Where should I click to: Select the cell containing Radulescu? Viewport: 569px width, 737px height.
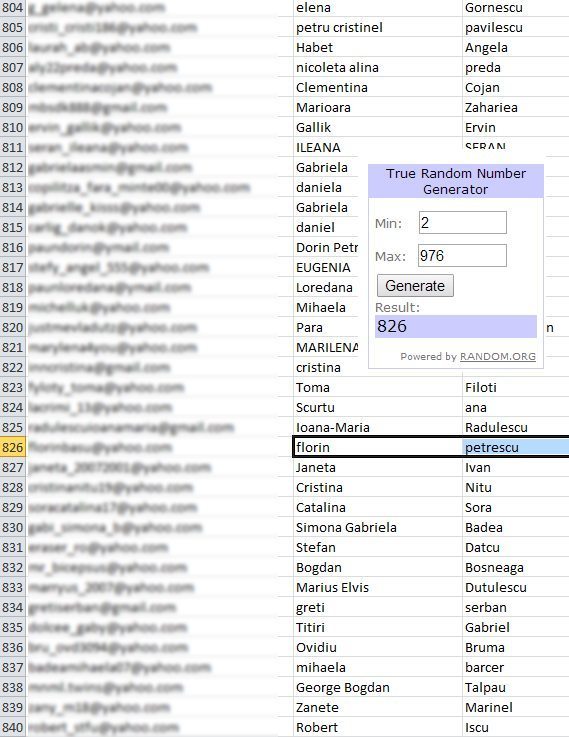click(x=516, y=427)
